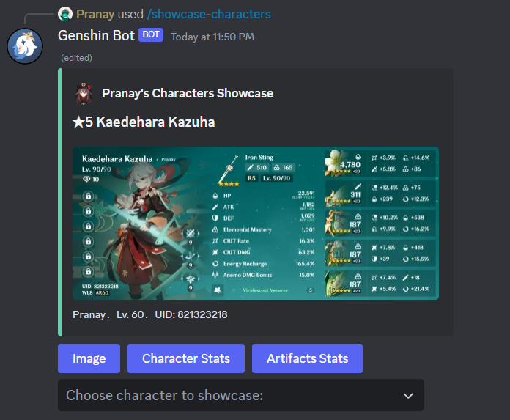Click the Viridescent Venerer set bonus icon
This screenshot has height=420, width=510.
pyautogui.click(x=218, y=290)
